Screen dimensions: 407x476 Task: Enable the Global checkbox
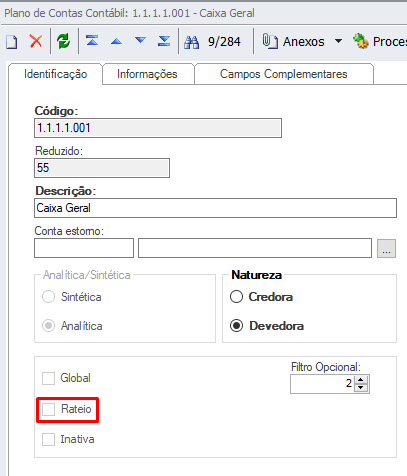coord(48,378)
